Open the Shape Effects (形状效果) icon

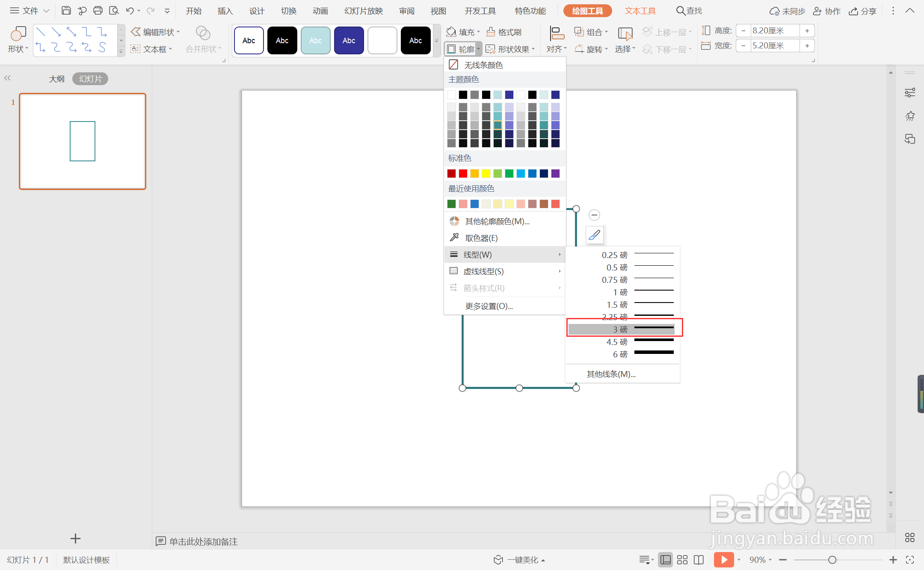tap(491, 49)
